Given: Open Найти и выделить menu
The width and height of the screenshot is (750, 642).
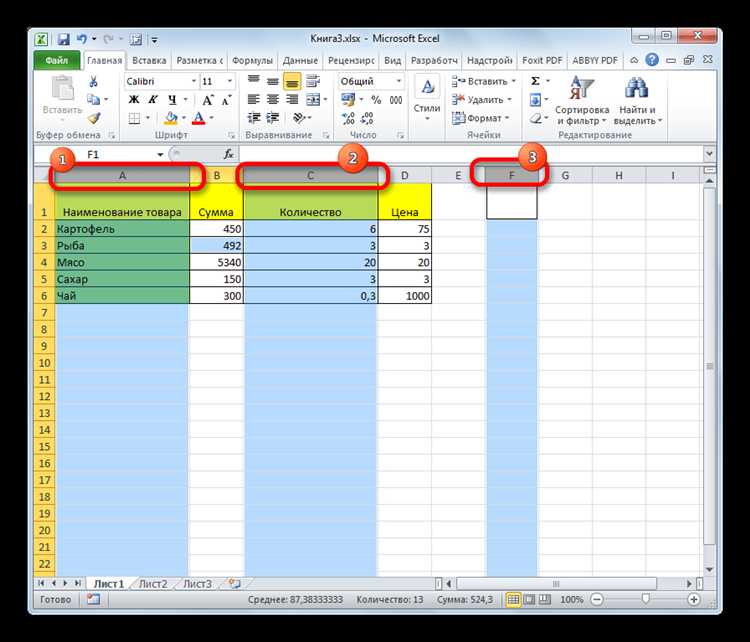Looking at the screenshot, I should 637,101.
